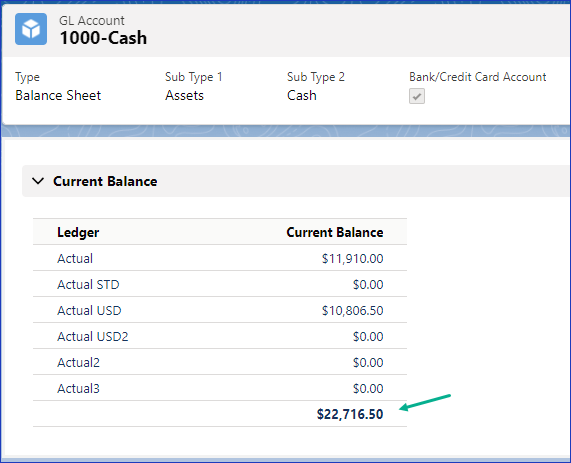
Task: Open the Actual ledger link
Action: (x=75, y=258)
